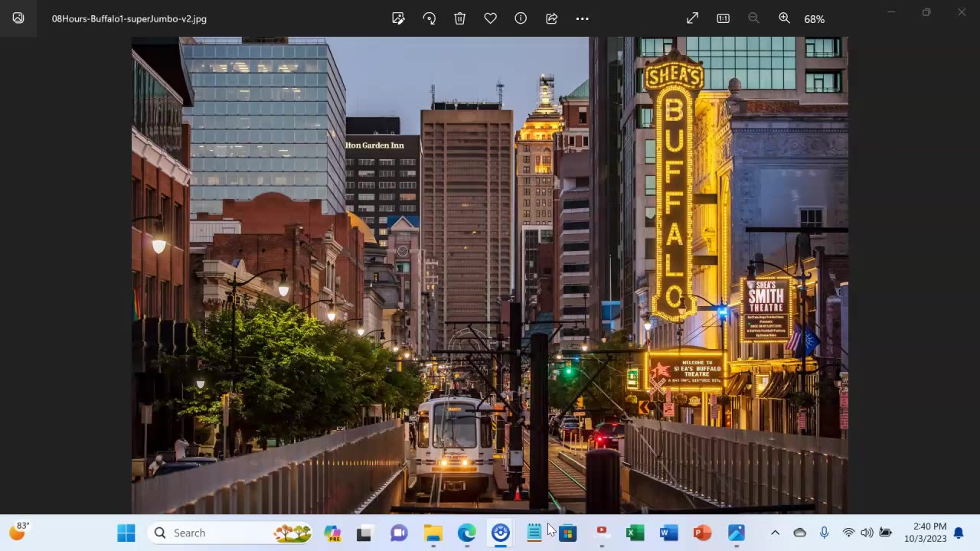Expand the hidden icons tray chevron
Screen dimensions: 980x551
click(x=775, y=533)
